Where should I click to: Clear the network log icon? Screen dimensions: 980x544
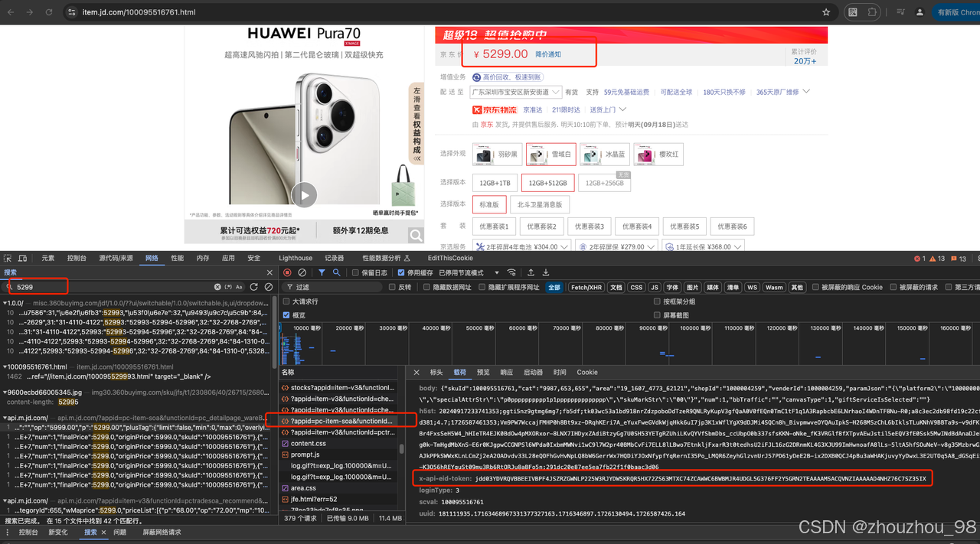[302, 272]
